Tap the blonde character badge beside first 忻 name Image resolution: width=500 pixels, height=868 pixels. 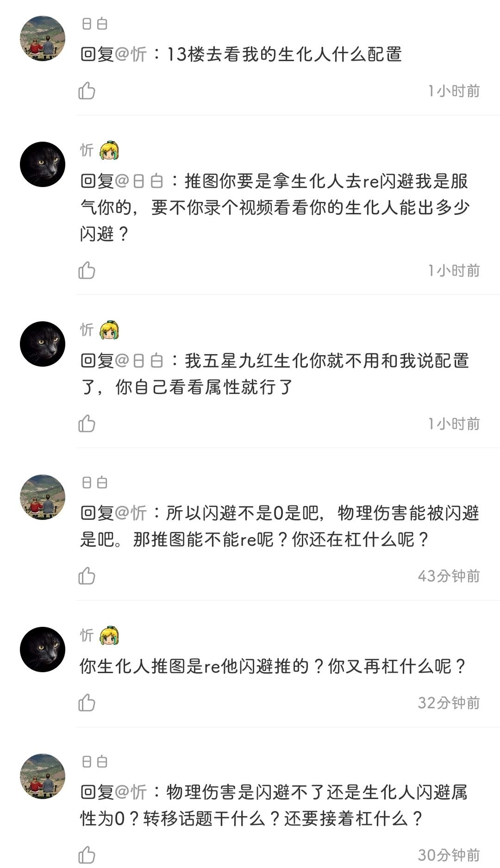click(109, 150)
